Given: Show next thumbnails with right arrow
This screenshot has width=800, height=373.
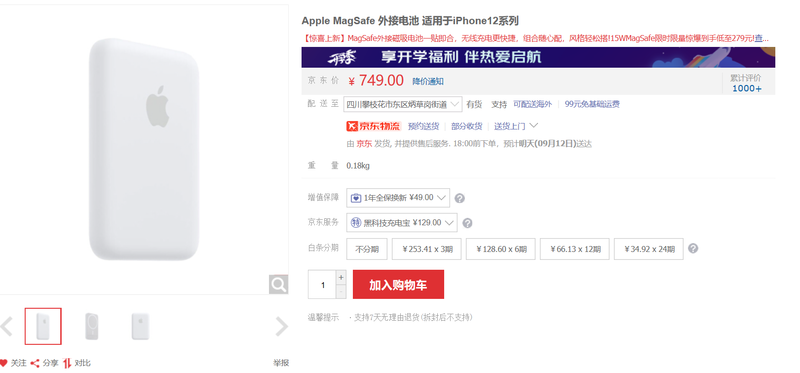Looking at the screenshot, I should click(282, 326).
